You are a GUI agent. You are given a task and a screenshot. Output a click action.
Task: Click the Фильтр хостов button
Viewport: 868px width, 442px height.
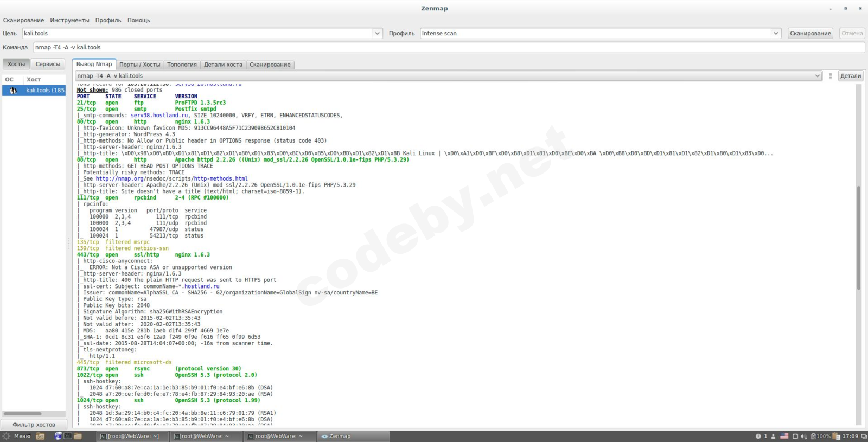(x=34, y=425)
